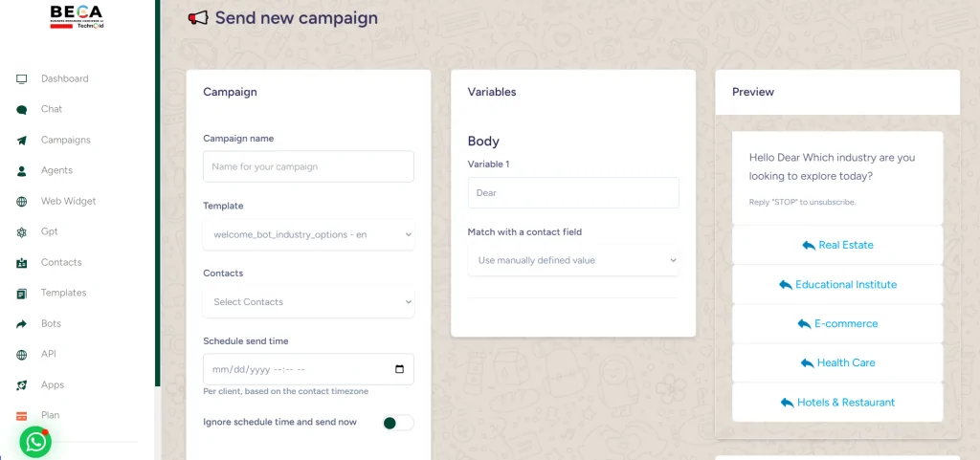Click the Agents person icon
Image resolution: width=980 pixels, height=460 pixels.
[x=21, y=171]
